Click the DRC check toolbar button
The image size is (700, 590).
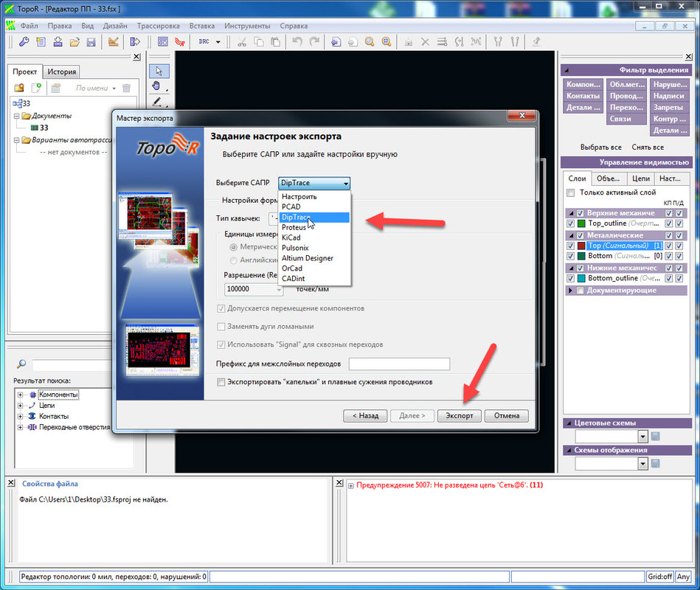coord(204,42)
